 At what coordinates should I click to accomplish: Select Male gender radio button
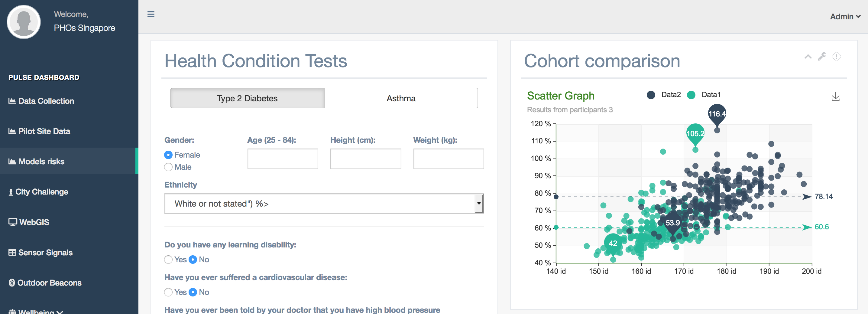tap(168, 167)
